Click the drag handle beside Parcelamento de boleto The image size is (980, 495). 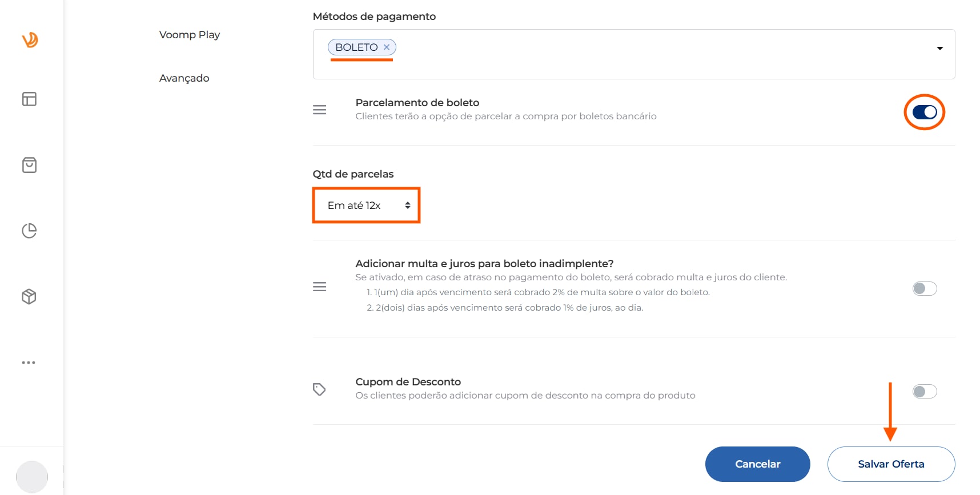320,110
